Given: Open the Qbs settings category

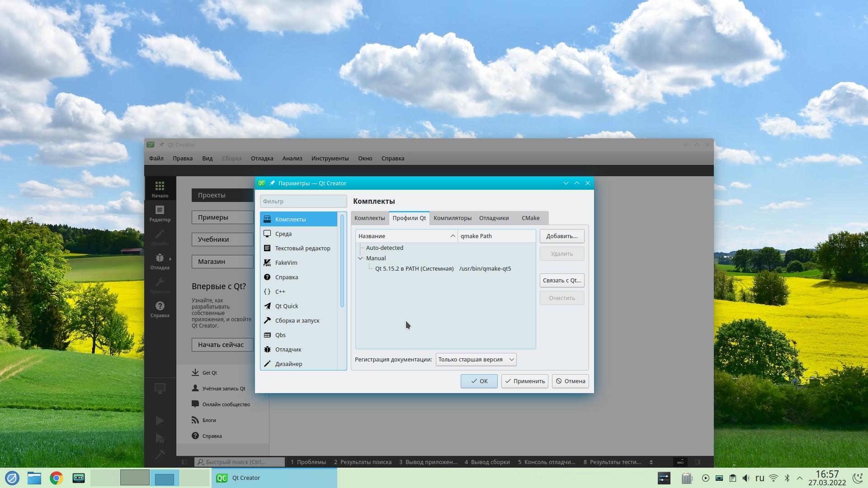Looking at the screenshot, I should click(280, 335).
